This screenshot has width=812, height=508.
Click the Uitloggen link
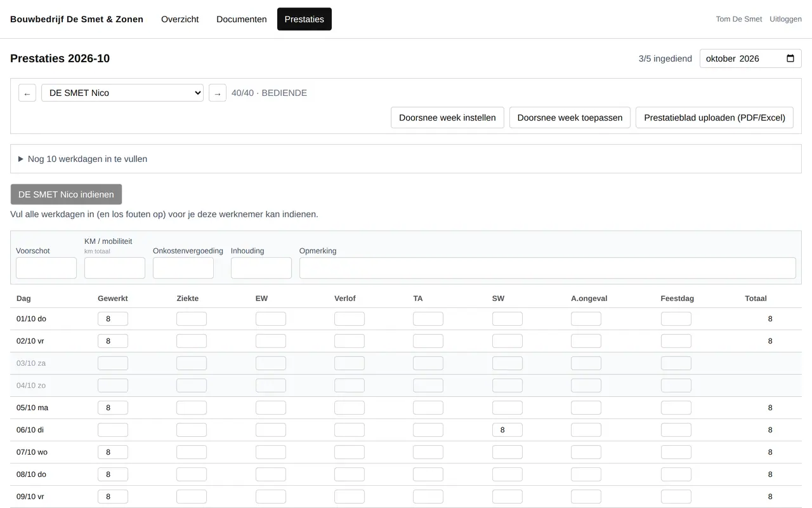click(x=785, y=19)
